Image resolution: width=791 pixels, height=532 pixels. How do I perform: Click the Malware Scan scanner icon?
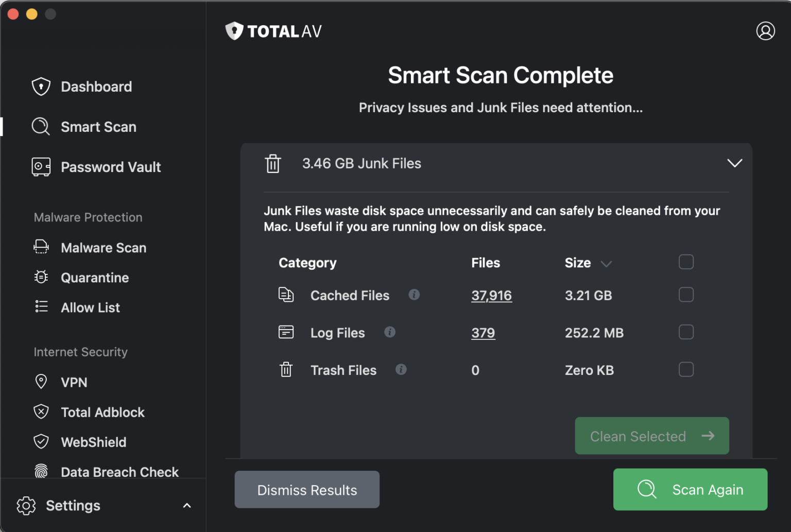tap(41, 247)
